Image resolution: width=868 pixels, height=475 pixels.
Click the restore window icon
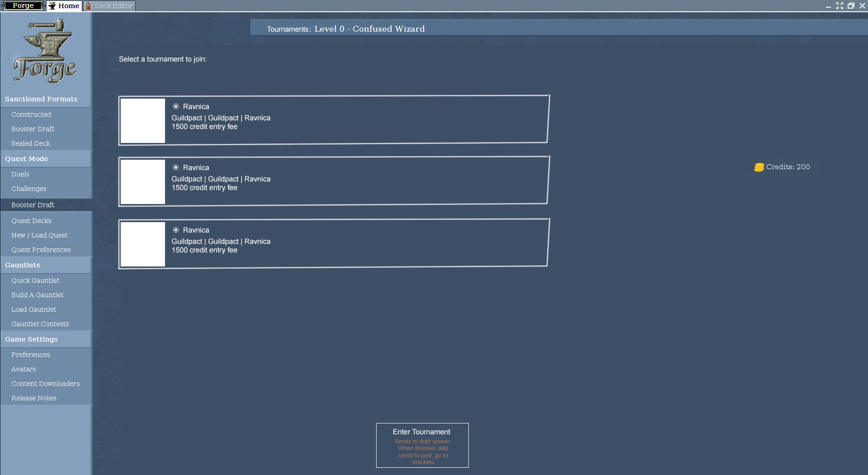tap(851, 6)
